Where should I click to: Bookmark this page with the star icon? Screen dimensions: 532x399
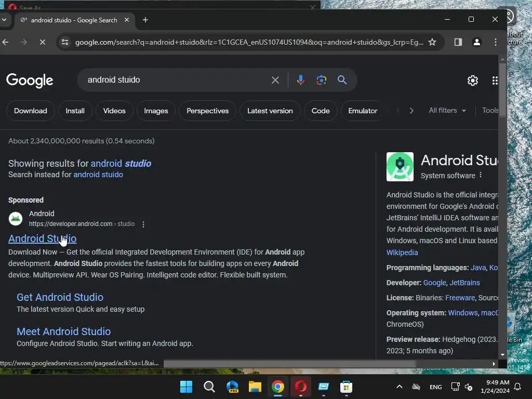pos(432,42)
